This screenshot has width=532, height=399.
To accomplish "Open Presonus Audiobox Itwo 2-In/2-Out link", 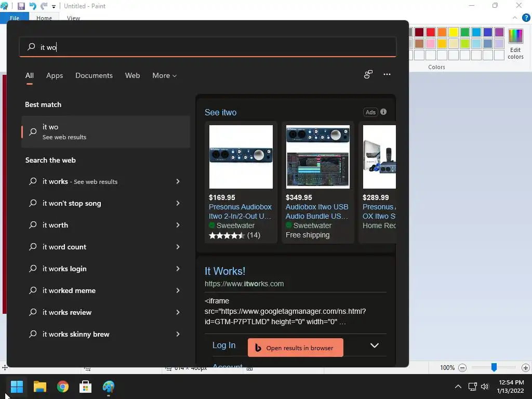I will [x=240, y=211].
